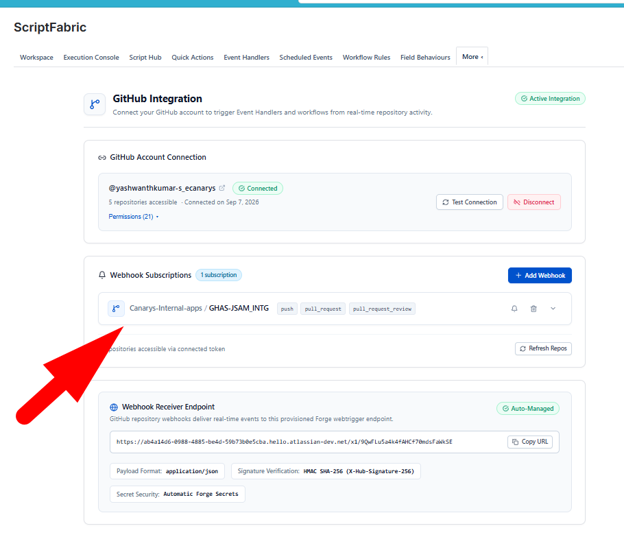Switch to Execution Console tab
624x537 pixels.
click(x=91, y=57)
